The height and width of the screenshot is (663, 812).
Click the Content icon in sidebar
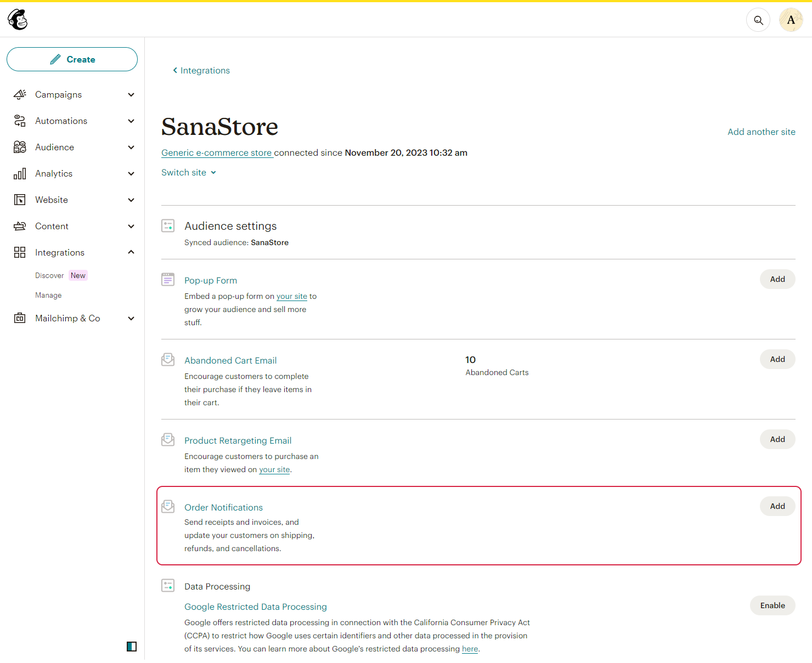(20, 226)
